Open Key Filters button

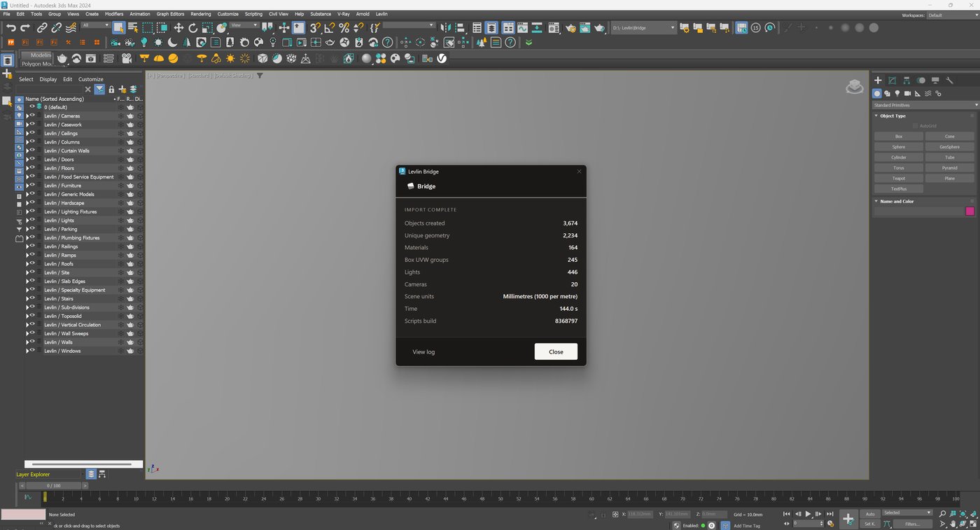coord(912,524)
